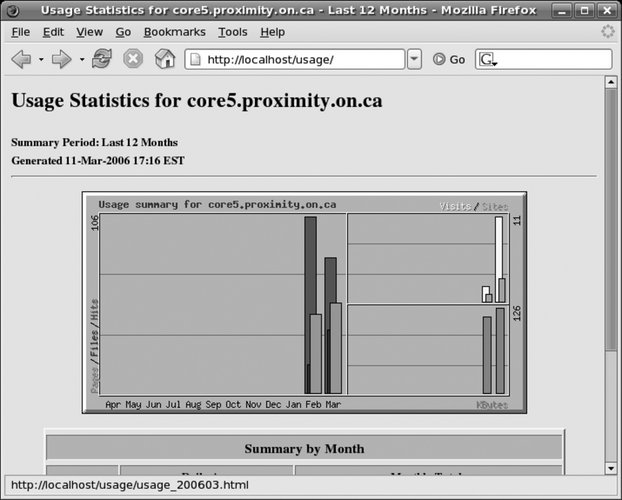Click the Go button

pyautogui.click(x=449, y=60)
